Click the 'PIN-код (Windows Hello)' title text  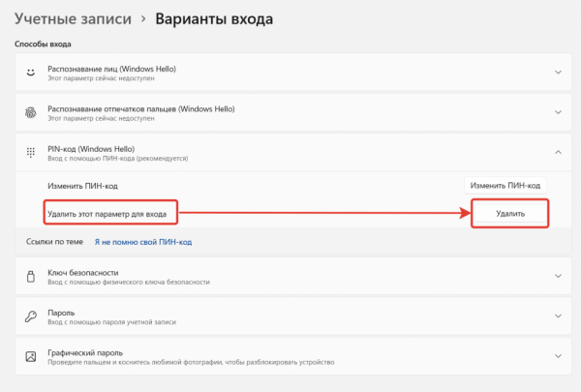click(x=91, y=149)
